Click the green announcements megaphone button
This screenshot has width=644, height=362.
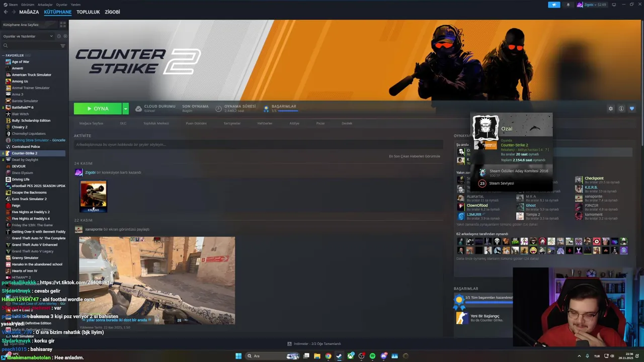(x=554, y=5)
